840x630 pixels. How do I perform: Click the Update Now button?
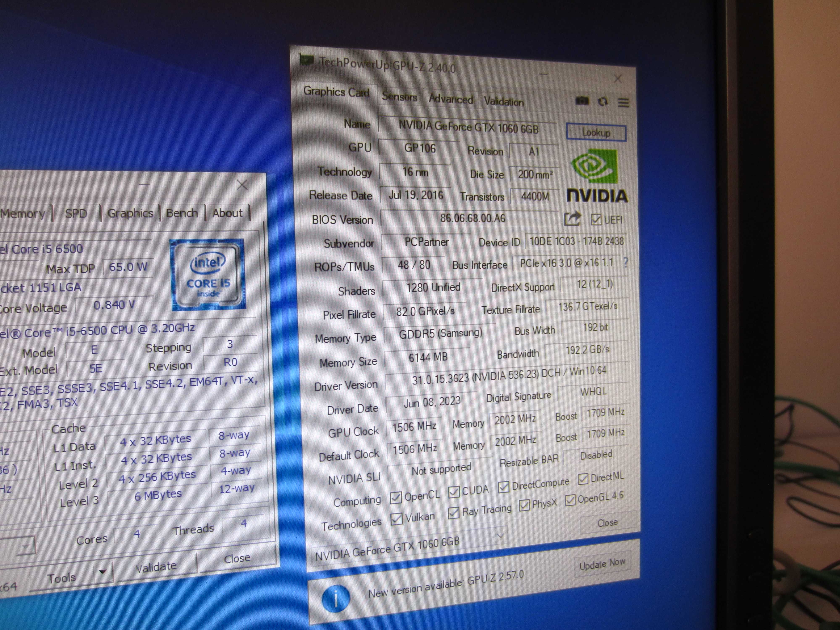pos(602,564)
